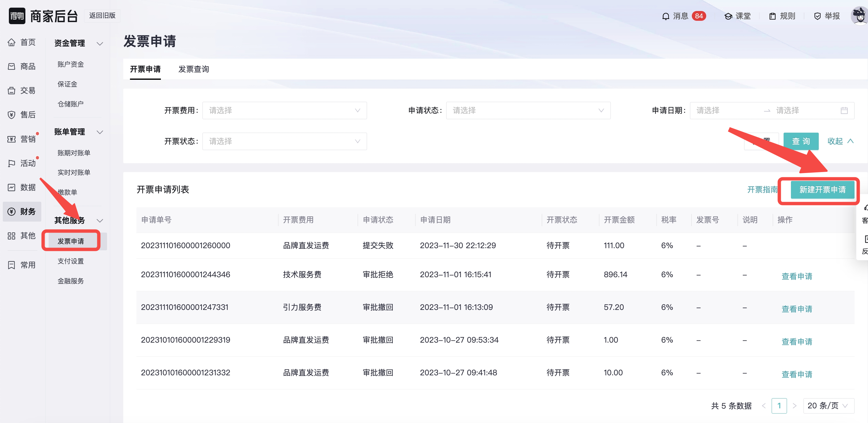Open the 申请状态 dropdown
This screenshot has height=423, width=868.
528,110
